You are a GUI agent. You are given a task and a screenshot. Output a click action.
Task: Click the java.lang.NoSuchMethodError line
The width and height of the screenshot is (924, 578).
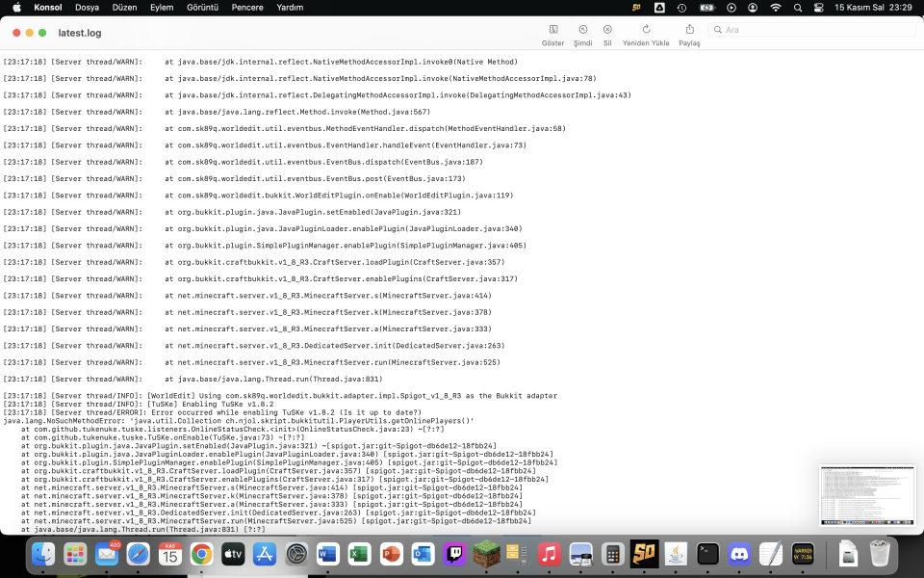(239, 421)
